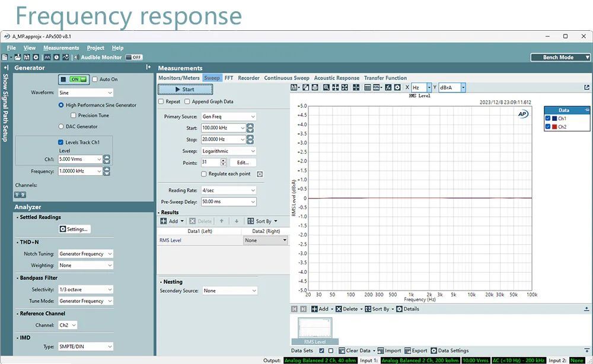The height and width of the screenshot is (364, 593).
Task: Click the Start sweep button
Action: pyautogui.click(x=185, y=90)
